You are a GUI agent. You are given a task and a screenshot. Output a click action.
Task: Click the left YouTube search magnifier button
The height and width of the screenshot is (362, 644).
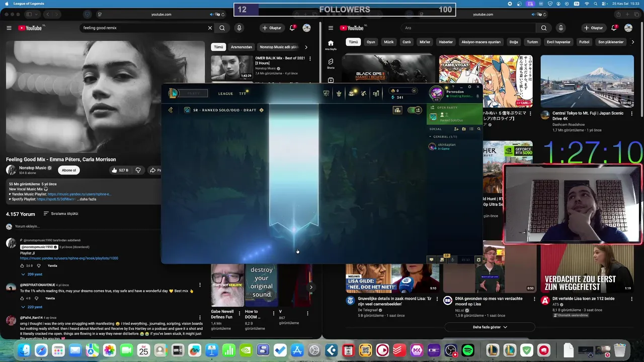(222, 28)
